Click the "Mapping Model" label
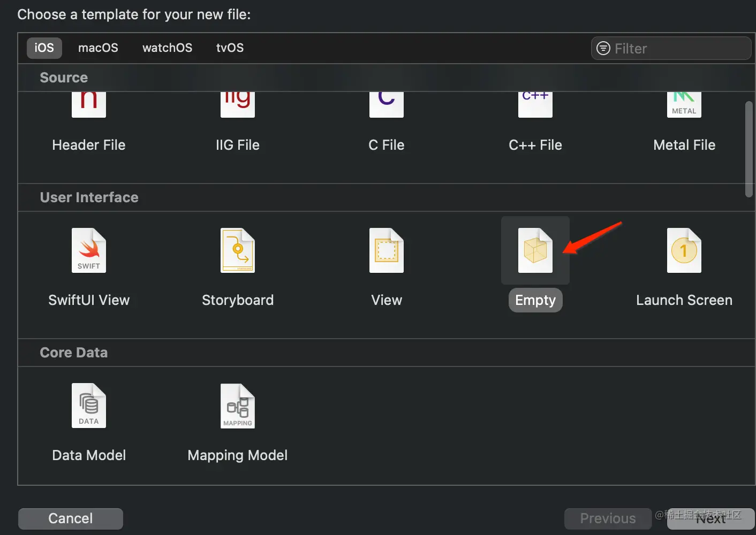The image size is (756, 535). pos(238,455)
